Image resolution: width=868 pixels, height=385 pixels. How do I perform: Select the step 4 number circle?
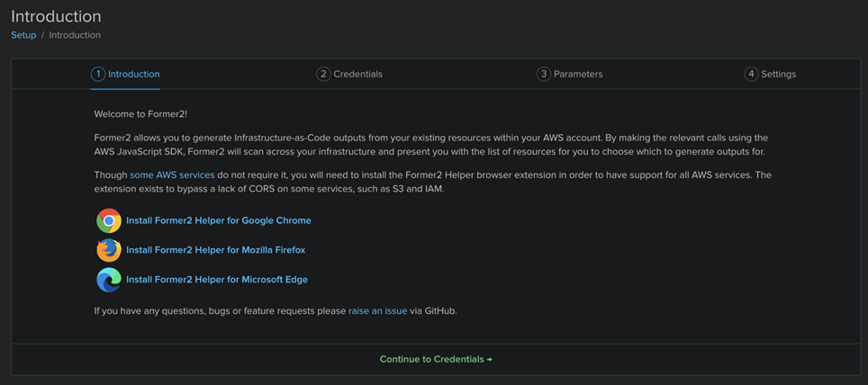coord(751,74)
